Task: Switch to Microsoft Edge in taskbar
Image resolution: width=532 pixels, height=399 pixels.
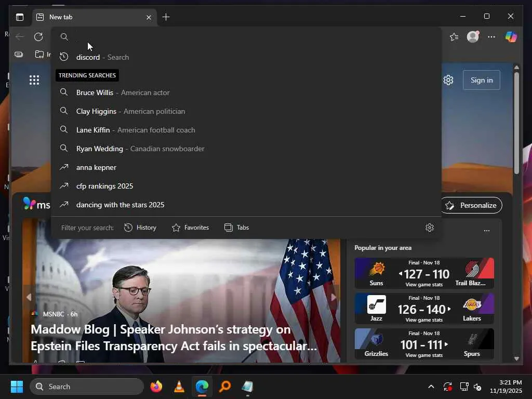Action: [x=202, y=387]
